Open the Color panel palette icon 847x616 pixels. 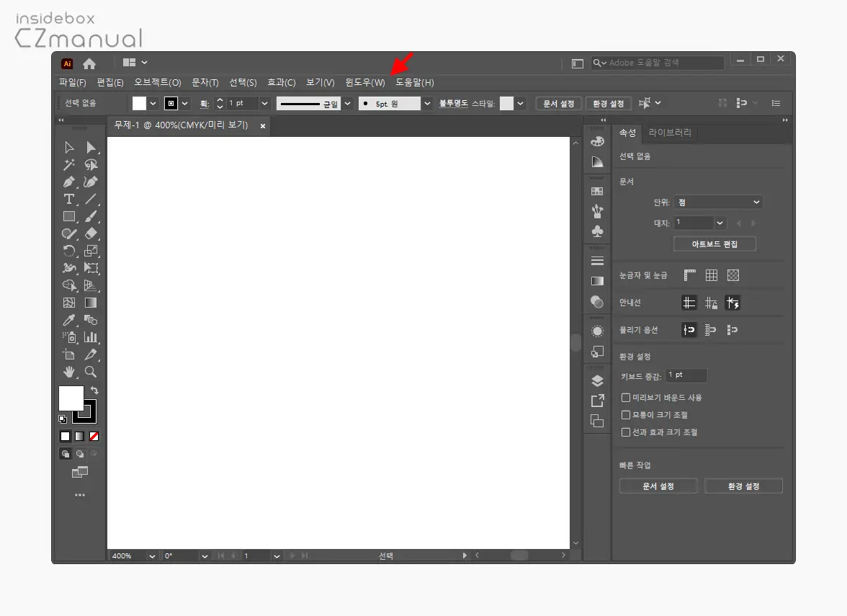598,141
